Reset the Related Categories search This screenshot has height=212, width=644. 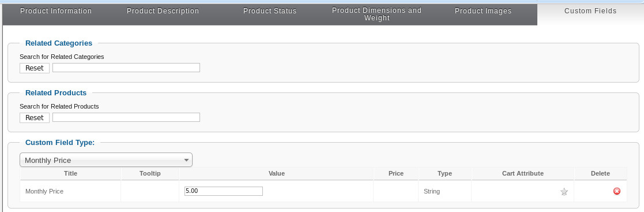tap(35, 68)
